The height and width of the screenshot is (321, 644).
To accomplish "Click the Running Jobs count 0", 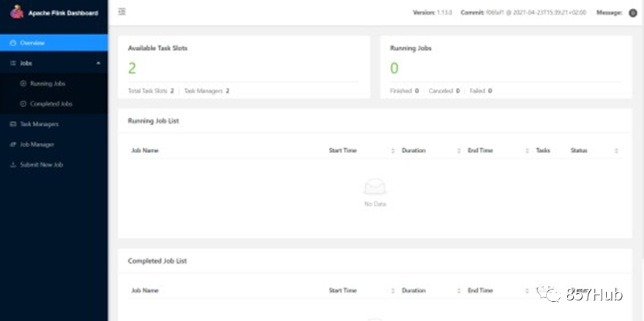I will [x=394, y=68].
